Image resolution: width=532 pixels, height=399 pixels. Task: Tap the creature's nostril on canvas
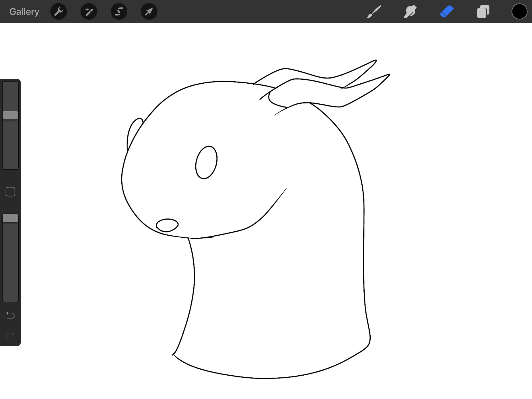[x=167, y=225]
